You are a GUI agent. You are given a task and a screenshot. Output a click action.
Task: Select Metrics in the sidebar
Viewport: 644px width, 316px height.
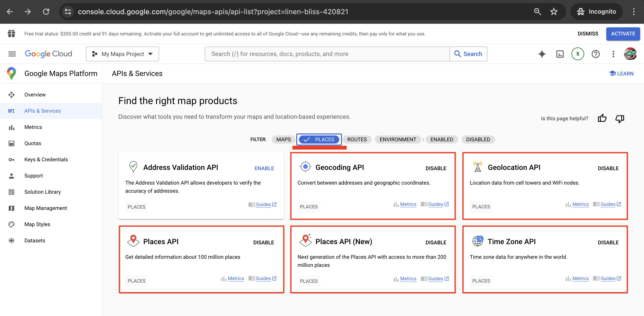(33, 127)
